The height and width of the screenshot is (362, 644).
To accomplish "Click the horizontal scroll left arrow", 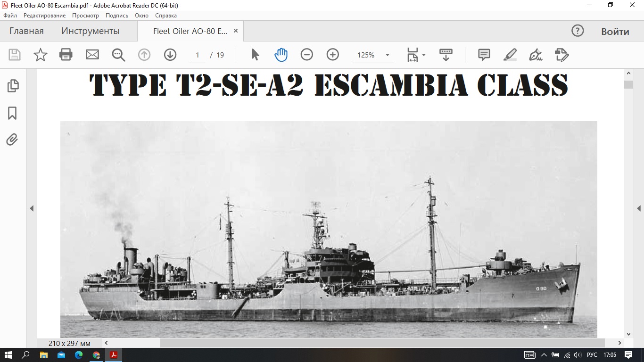I will [106, 343].
